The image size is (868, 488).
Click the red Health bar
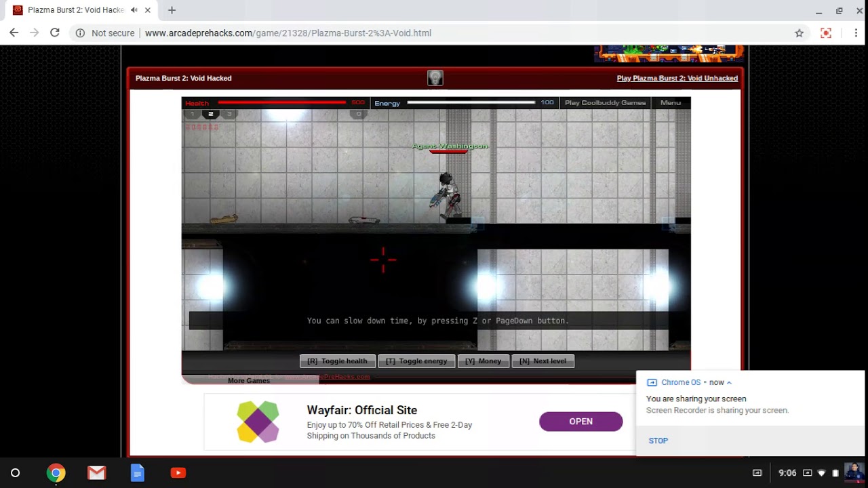pyautogui.click(x=282, y=103)
